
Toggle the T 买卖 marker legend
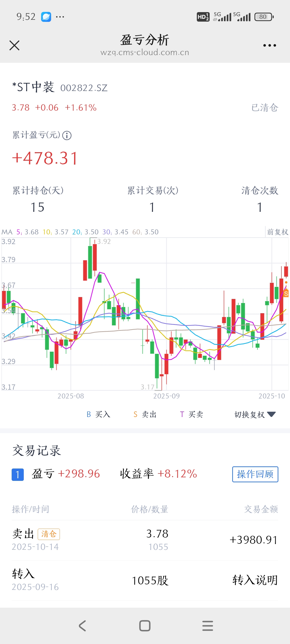click(191, 415)
